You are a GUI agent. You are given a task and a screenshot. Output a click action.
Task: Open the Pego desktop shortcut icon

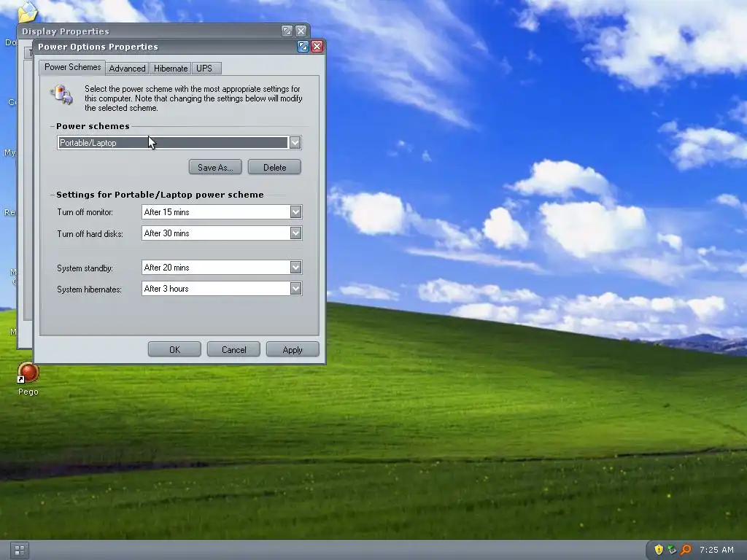(x=28, y=373)
